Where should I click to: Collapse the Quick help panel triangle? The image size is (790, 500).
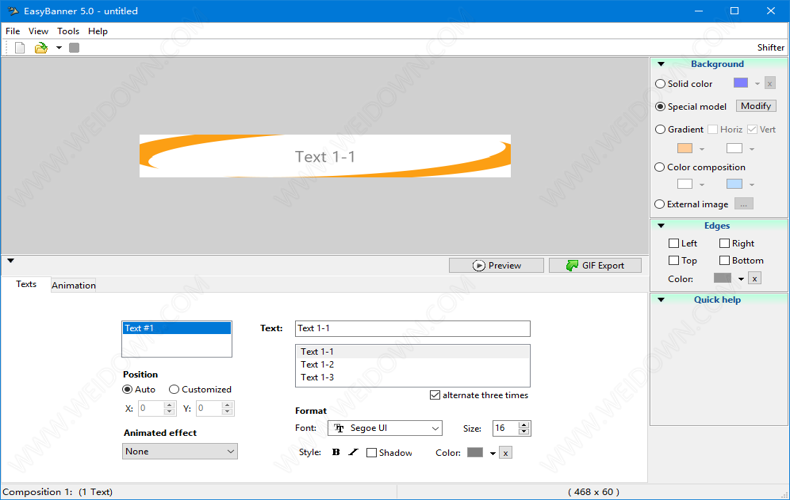[661, 300]
